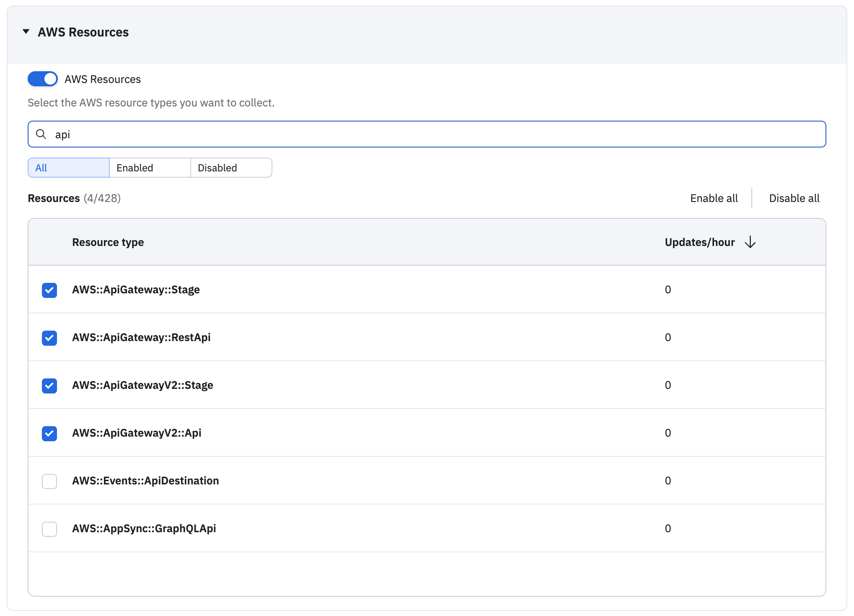Image resolution: width=854 pixels, height=616 pixels.
Task: Click the search magnifier icon
Action: [41, 134]
